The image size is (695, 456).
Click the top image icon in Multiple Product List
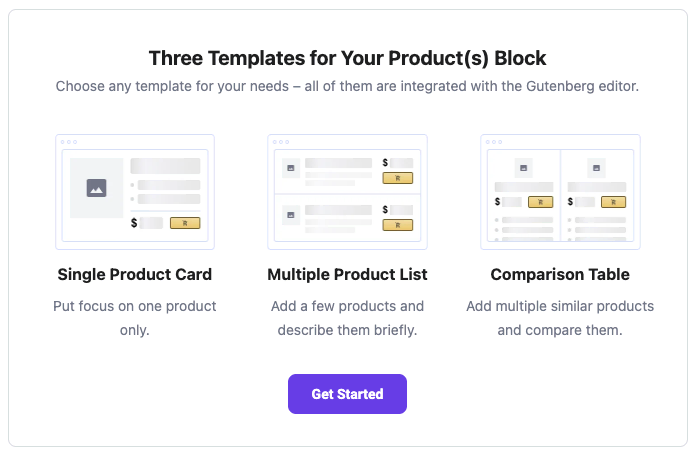(x=291, y=168)
